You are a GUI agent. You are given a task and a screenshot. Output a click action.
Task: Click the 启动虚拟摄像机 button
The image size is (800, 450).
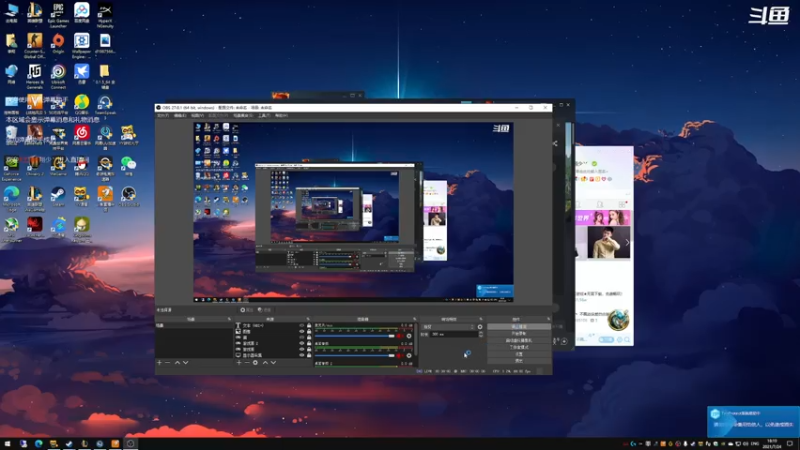tap(518, 340)
